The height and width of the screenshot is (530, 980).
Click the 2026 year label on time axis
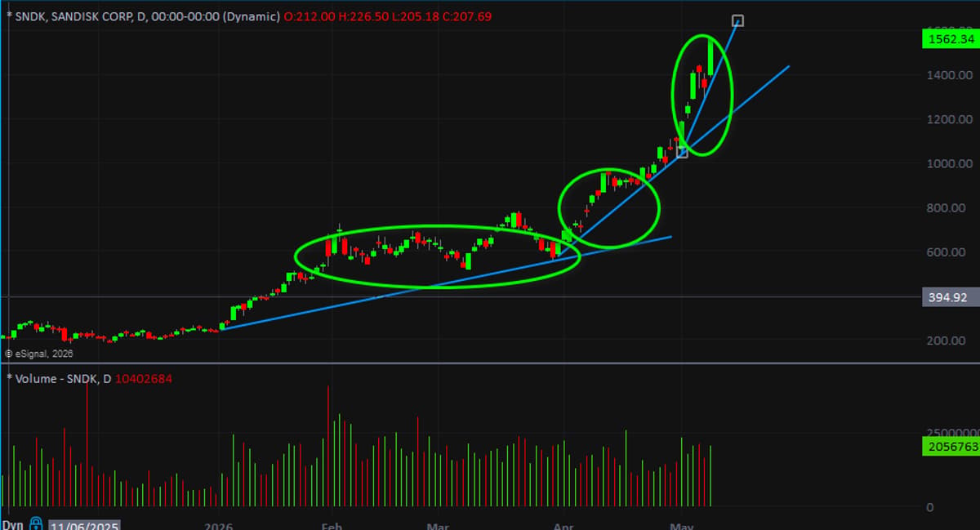click(218, 526)
